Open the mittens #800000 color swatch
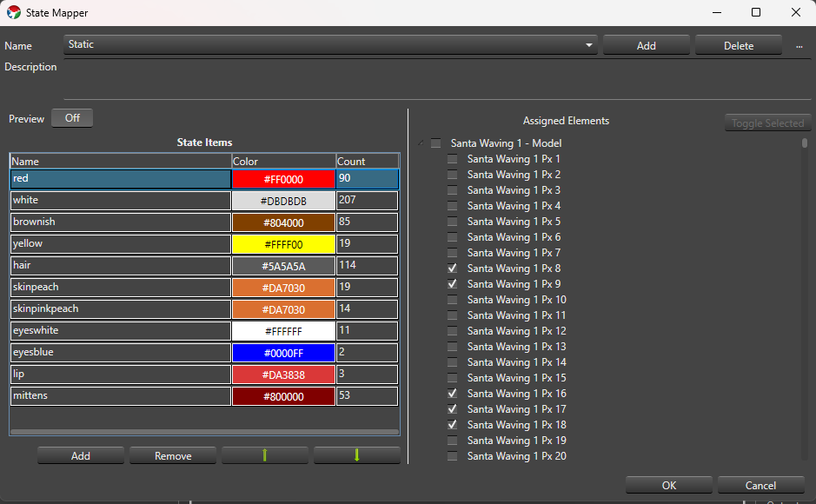Image resolution: width=816 pixels, height=504 pixels. (283, 396)
